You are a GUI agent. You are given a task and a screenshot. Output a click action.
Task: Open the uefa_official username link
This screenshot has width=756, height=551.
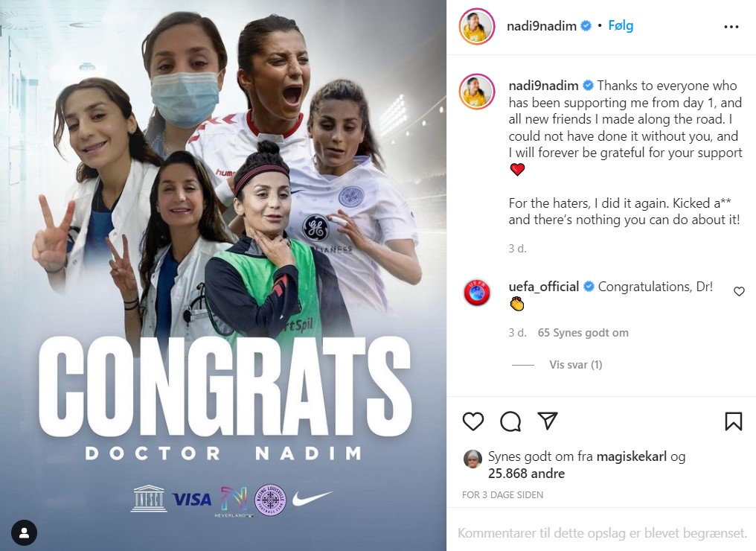543,287
